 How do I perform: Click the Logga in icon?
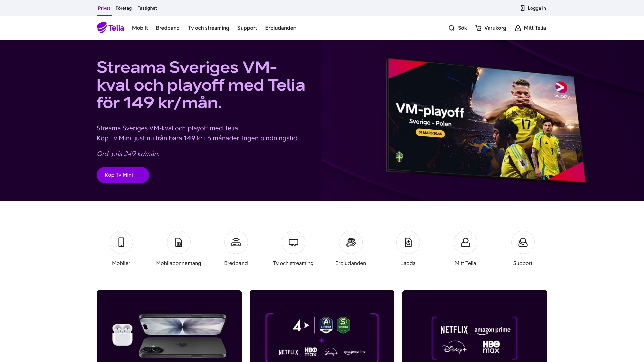click(522, 8)
